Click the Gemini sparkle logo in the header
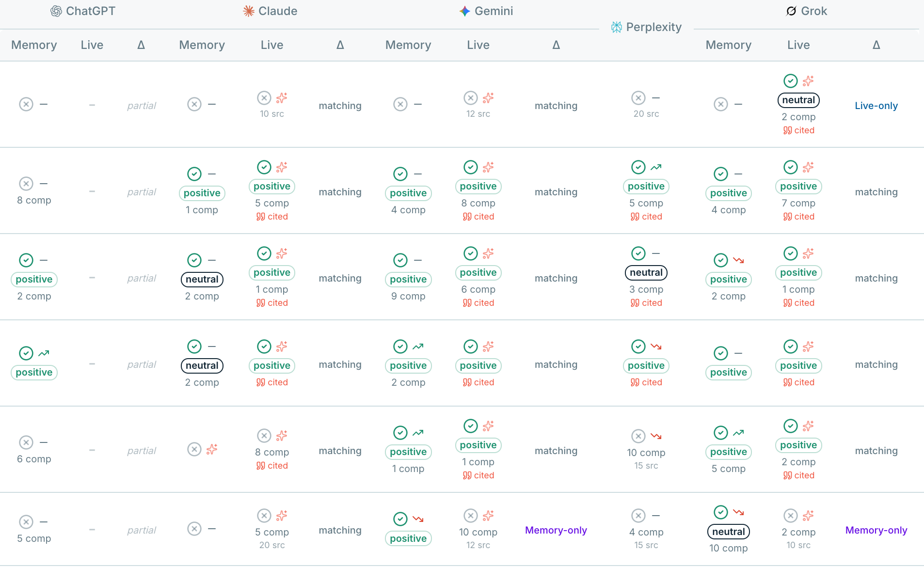 click(x=465, y=11)
